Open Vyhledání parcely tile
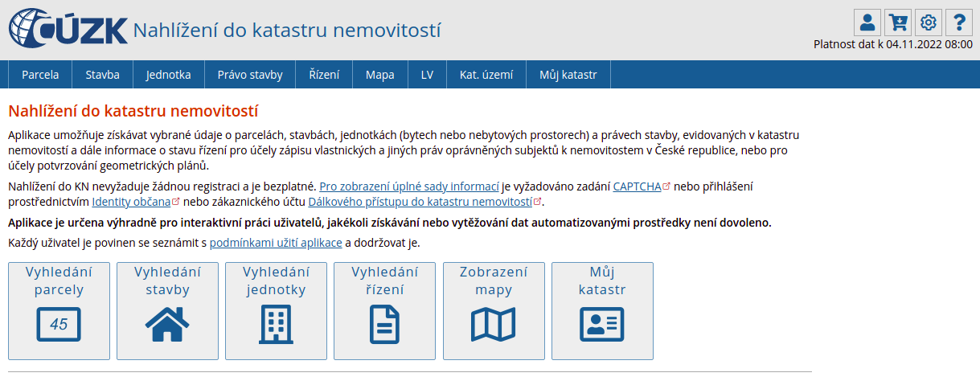Viewport: 980px width, 381px height. point(59,310)
